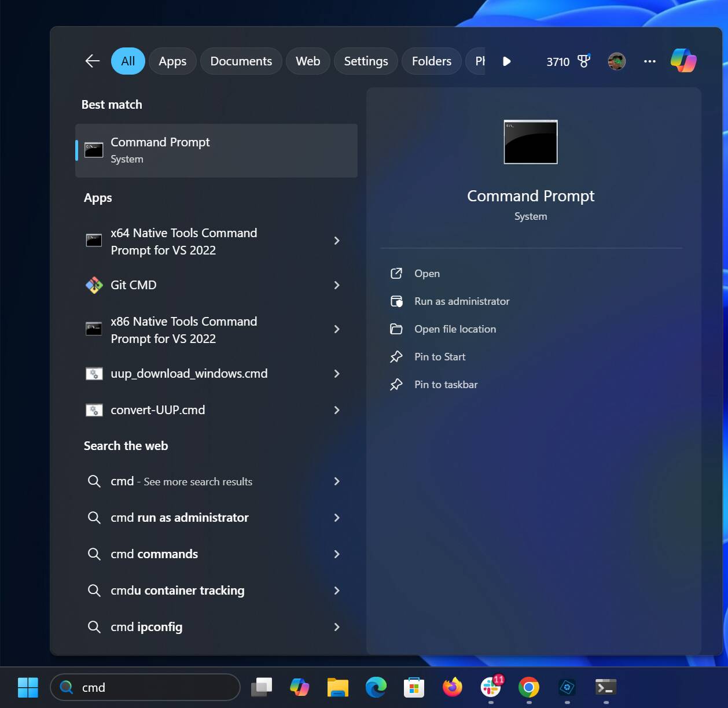Launch Firefox from the taskbar
This screenshot has width=728, height=708.
(x=453, y=687)
